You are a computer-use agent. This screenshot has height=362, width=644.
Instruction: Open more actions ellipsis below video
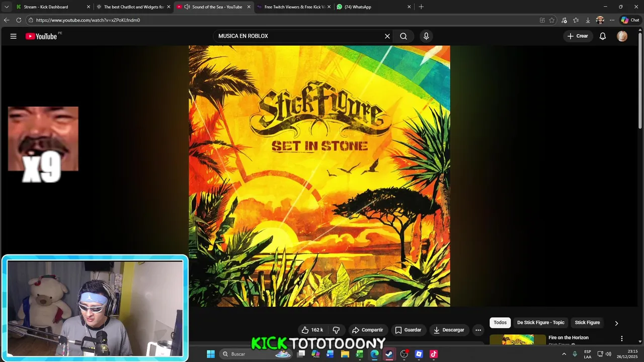478,330
